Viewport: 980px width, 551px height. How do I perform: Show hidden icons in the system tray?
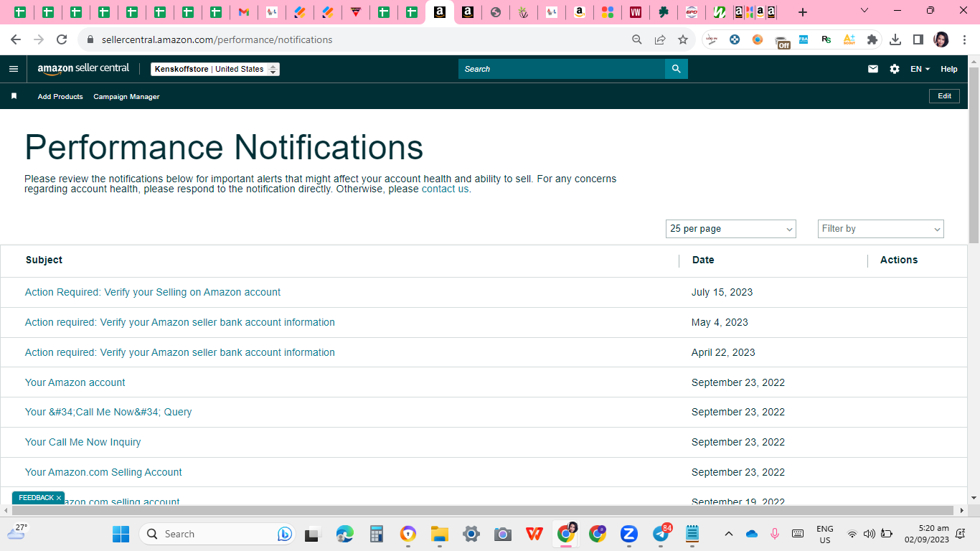pos(729,534)
